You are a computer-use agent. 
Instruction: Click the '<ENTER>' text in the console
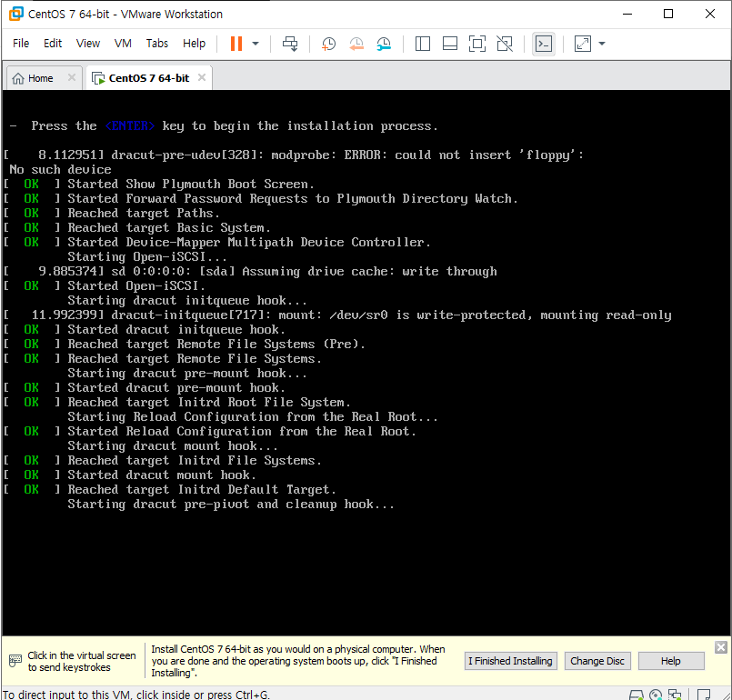(130, 126)
